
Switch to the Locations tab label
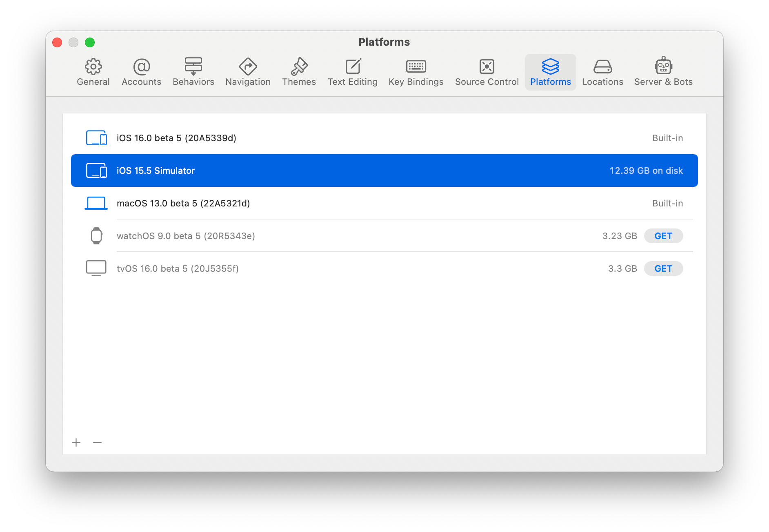[603, 82]
